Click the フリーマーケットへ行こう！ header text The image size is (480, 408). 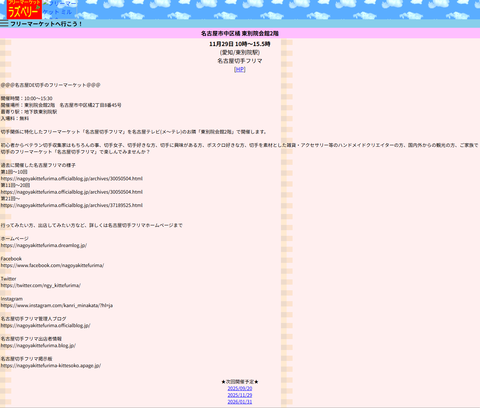[x=46, y=24]
